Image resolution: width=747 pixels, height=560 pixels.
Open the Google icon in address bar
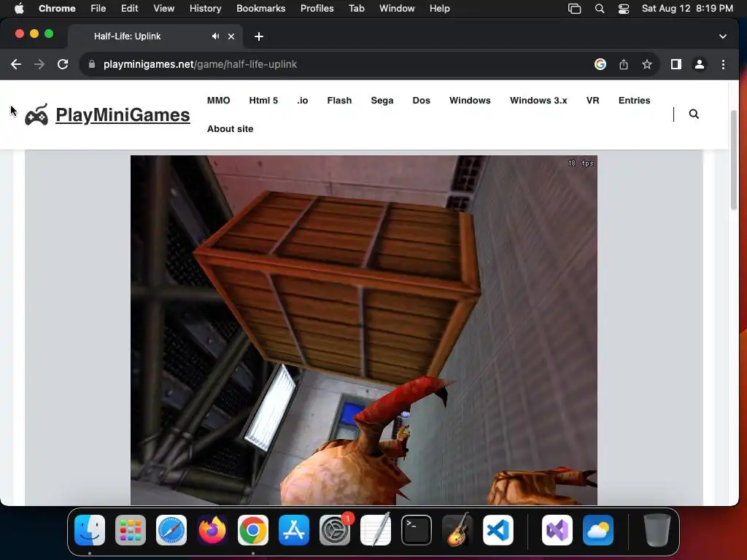pyautogui.click(x=600, y=64)
